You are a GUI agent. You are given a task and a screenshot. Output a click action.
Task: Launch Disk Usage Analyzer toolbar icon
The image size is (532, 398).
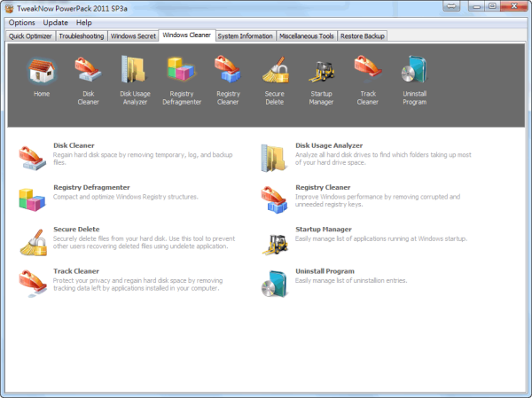135,71
